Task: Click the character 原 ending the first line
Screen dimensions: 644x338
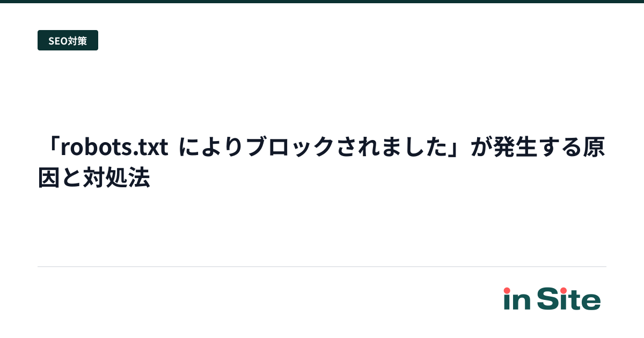Action: pyautogui.click(x=595, y=148)
